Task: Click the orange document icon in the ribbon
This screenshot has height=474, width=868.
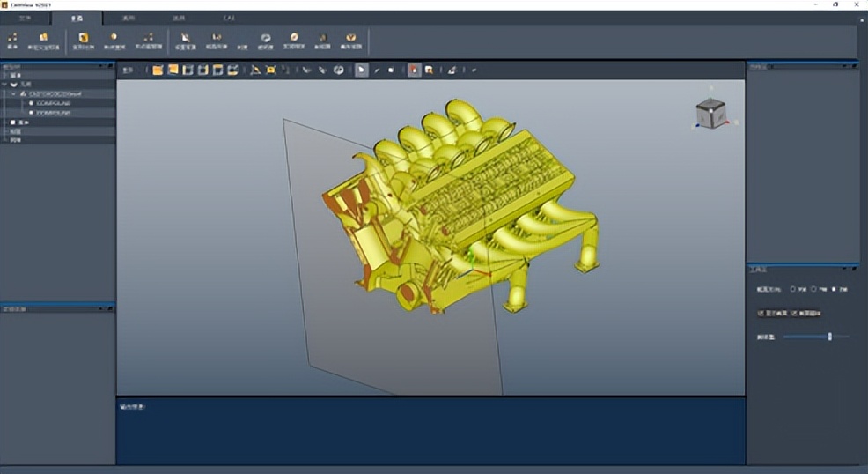Action: tap(44, 38)
